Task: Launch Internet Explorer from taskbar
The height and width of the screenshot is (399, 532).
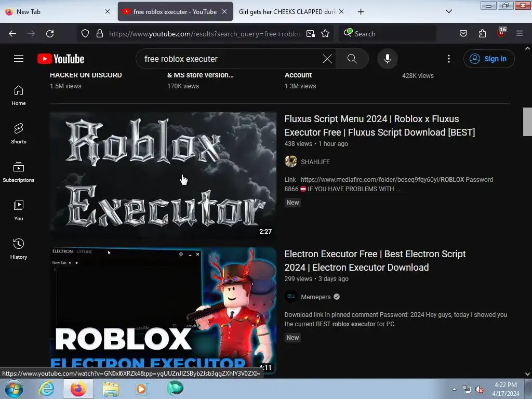Action: pos(46,389)
